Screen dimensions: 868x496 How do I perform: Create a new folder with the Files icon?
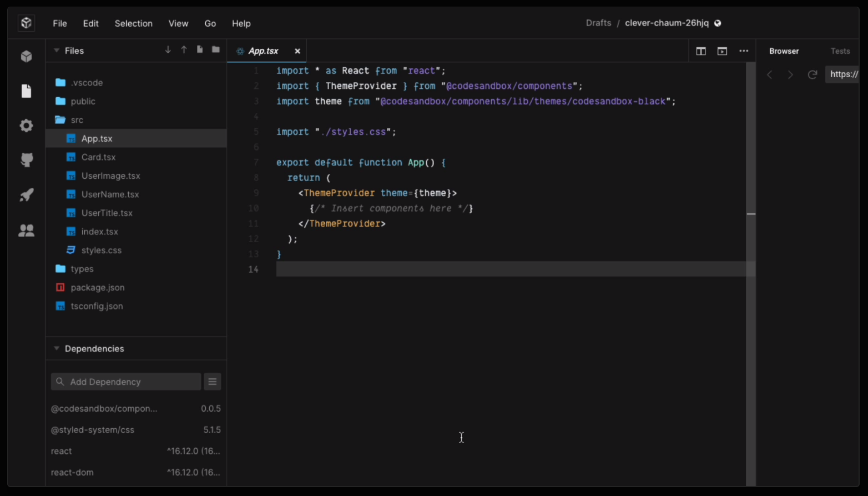(x=215, y=50)
